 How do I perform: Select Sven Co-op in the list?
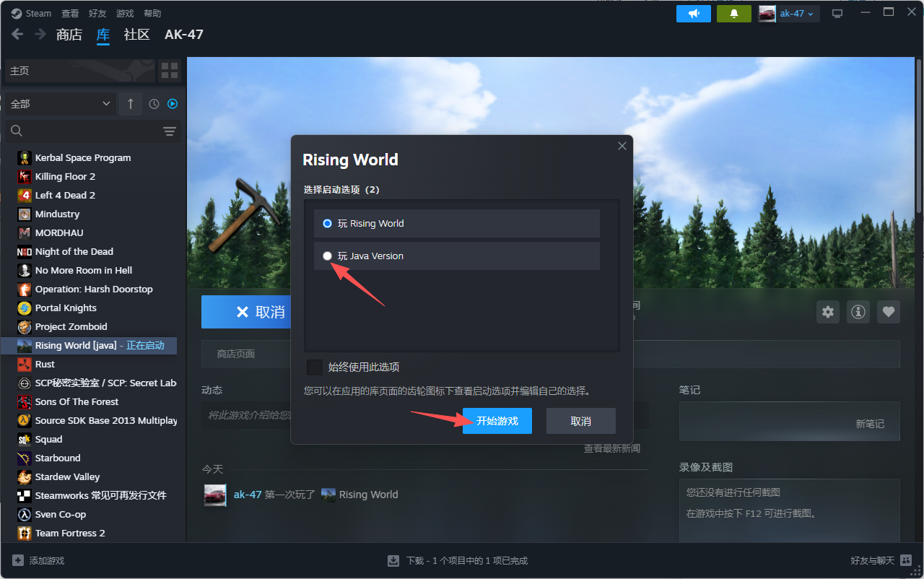pyautogui.click(x=61, y=514)
